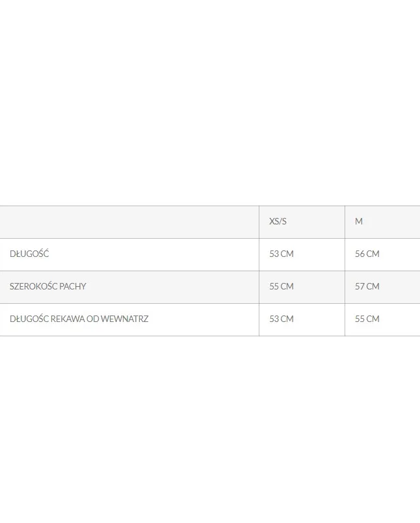420x523 pixels.
Task: Click the word SZEROKOŚC
Action: tap(33, 286)
